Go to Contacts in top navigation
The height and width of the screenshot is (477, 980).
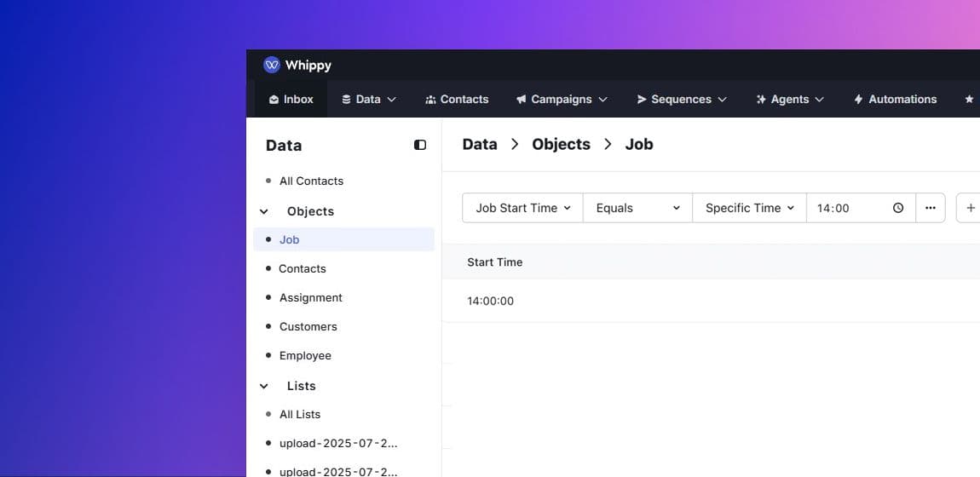(x=457, y=100)
